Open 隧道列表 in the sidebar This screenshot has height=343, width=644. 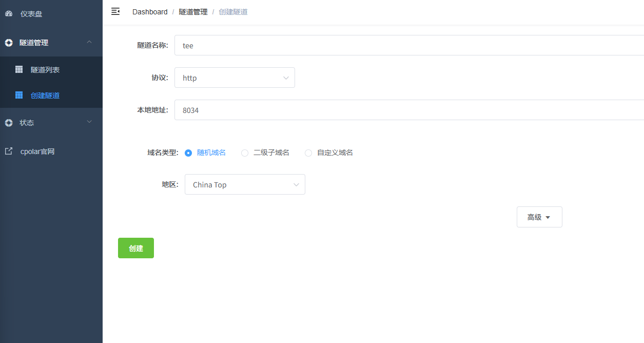pos(45,69)
